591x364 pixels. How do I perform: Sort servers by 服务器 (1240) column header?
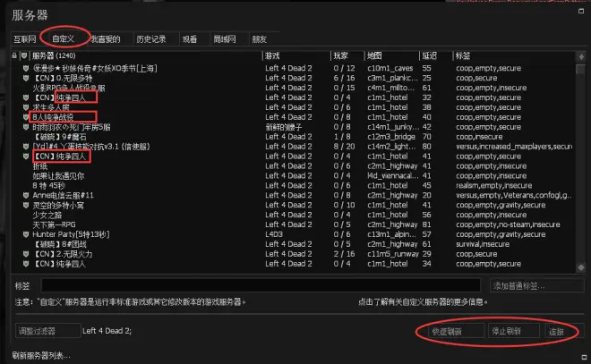pyautogui.click(x=54, y=55)
